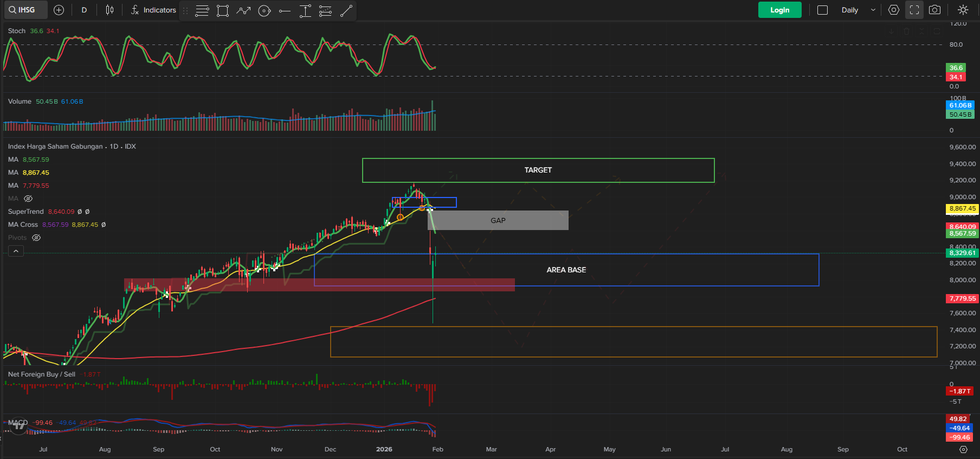Grab the drawing toolbar drag handle
980x459 pixels.
pyautogui.click(x=185, y=10)
